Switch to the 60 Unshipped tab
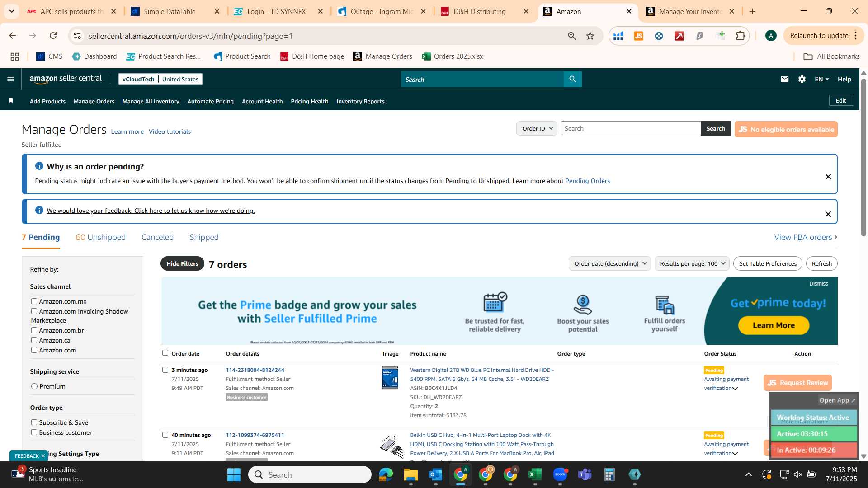Viewport: 868px width, 488px height. 100,237
